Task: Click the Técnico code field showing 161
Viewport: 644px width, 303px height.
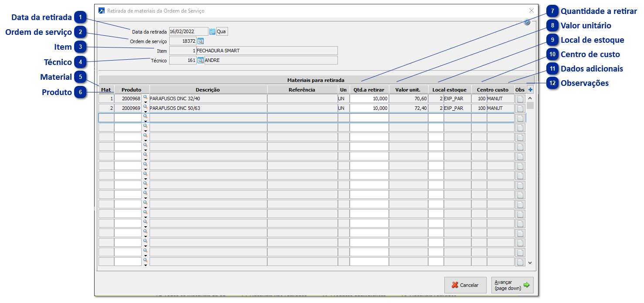Action: click(183, 60)
